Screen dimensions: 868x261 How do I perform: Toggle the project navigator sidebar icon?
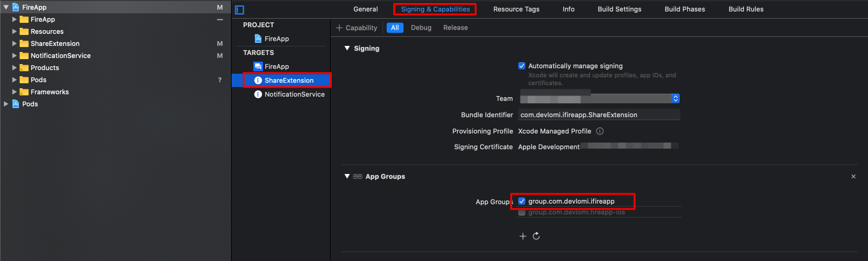click(239, 10)
